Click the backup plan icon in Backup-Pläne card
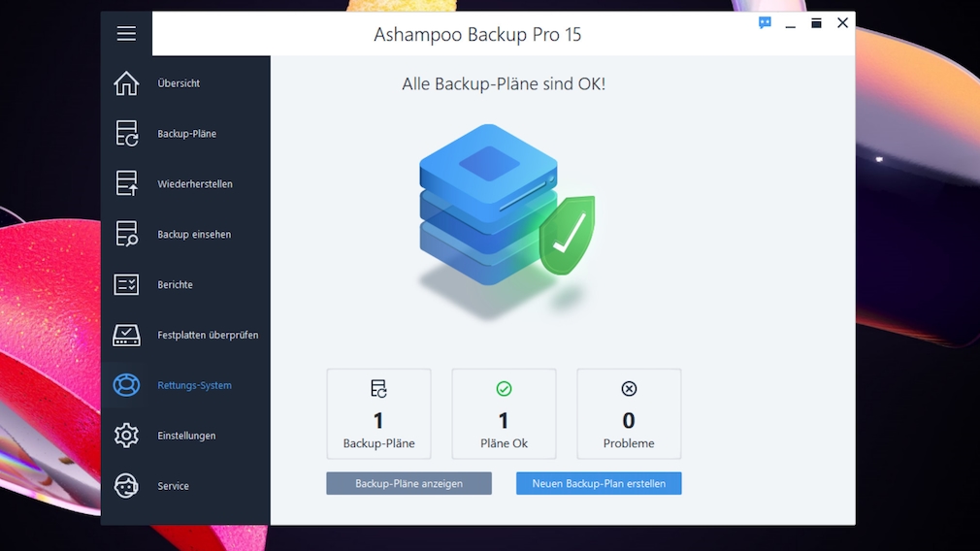The image size is (980, 551). (x=378, y=389)
